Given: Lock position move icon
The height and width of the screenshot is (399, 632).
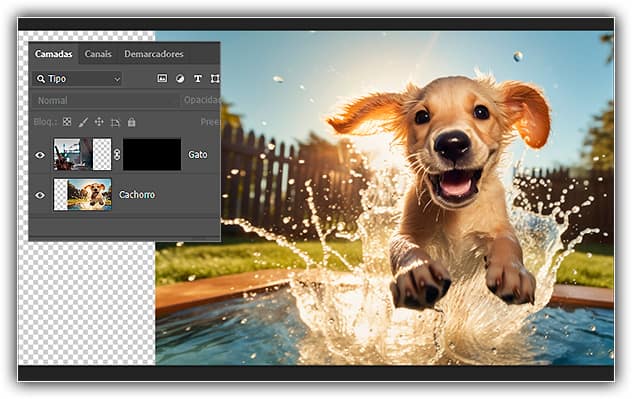Looking at the screenshot, I should (99, 122).
